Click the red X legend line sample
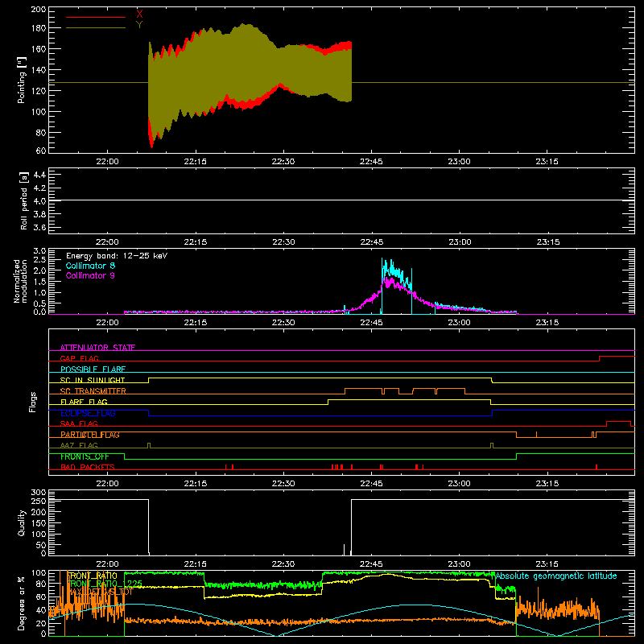Image resolution: width=644 pixels, height=644 pixels. pyautogui.click(x=96, y=17)
